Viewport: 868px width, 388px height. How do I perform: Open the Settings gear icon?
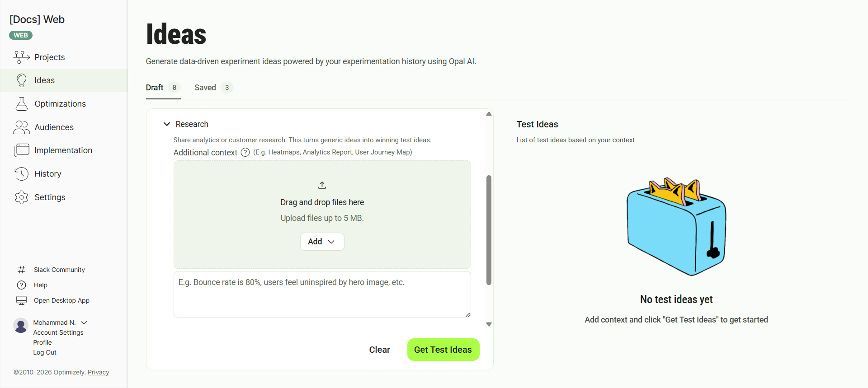(x=21, y=197)
